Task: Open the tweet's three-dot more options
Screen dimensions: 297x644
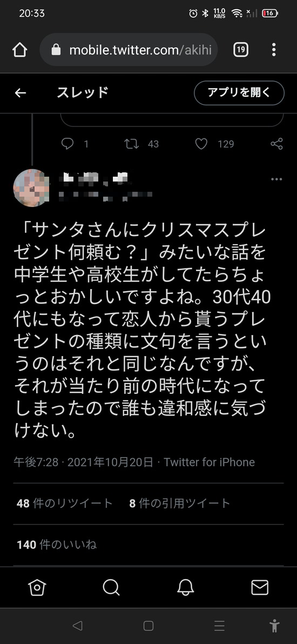Action: point(276,179)
